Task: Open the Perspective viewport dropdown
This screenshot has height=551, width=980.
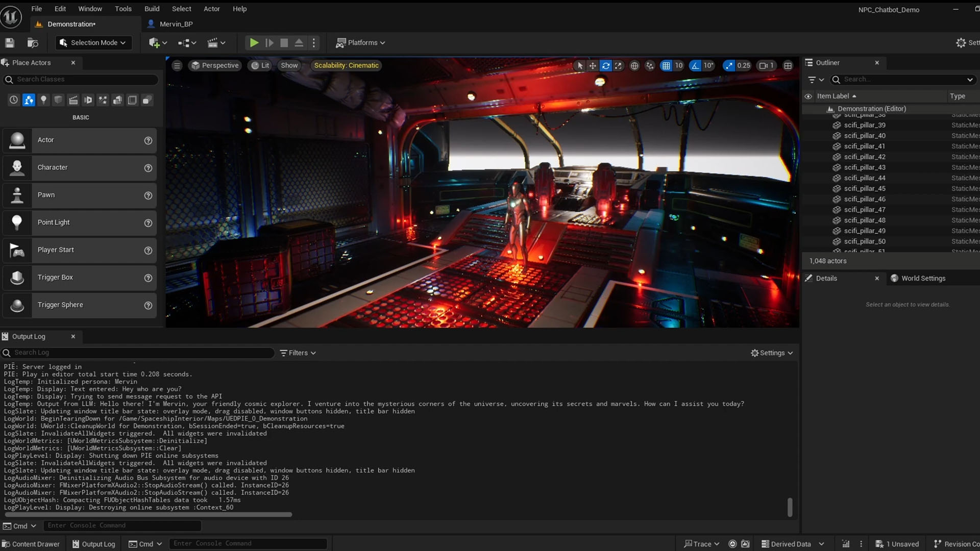Action: click(x=215, y=65)
